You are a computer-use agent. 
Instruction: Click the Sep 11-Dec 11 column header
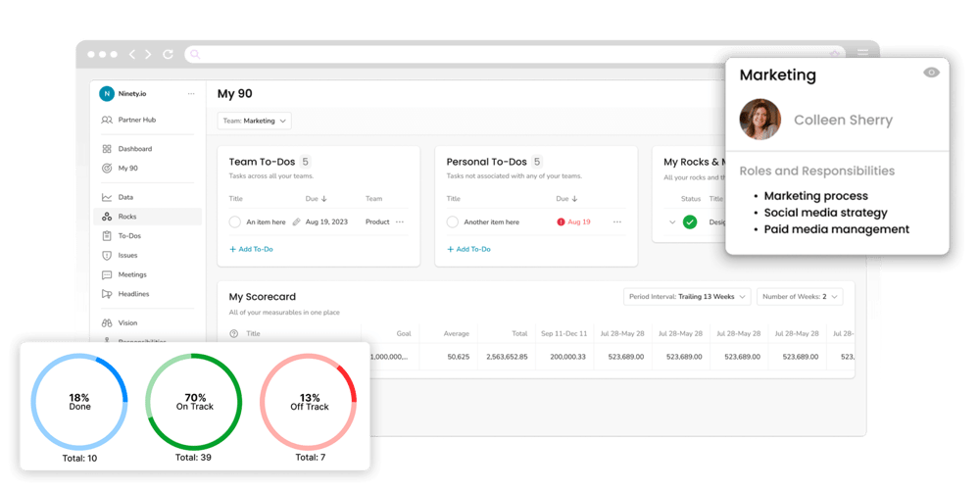563,333
